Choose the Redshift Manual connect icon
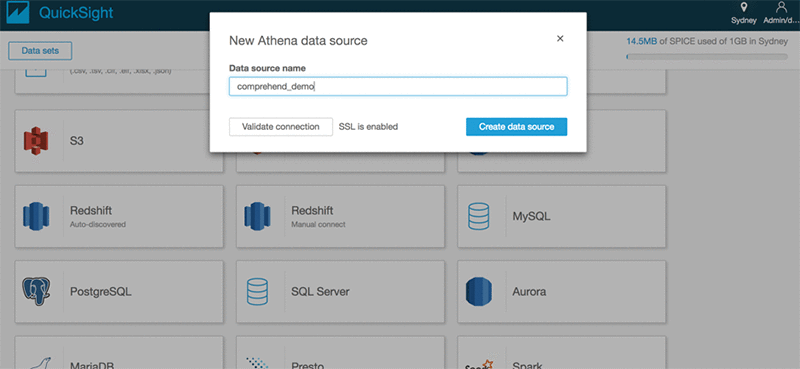This screenshot has width=800, height=369. coord(257,216)
